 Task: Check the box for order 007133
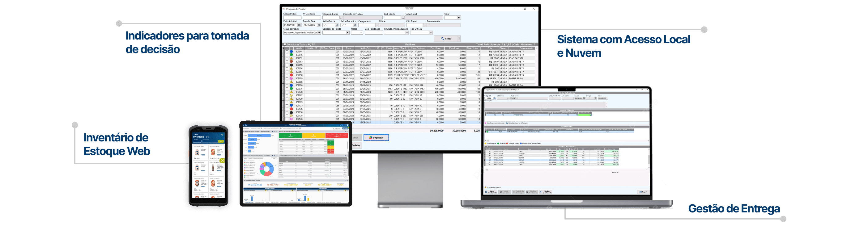287,106
